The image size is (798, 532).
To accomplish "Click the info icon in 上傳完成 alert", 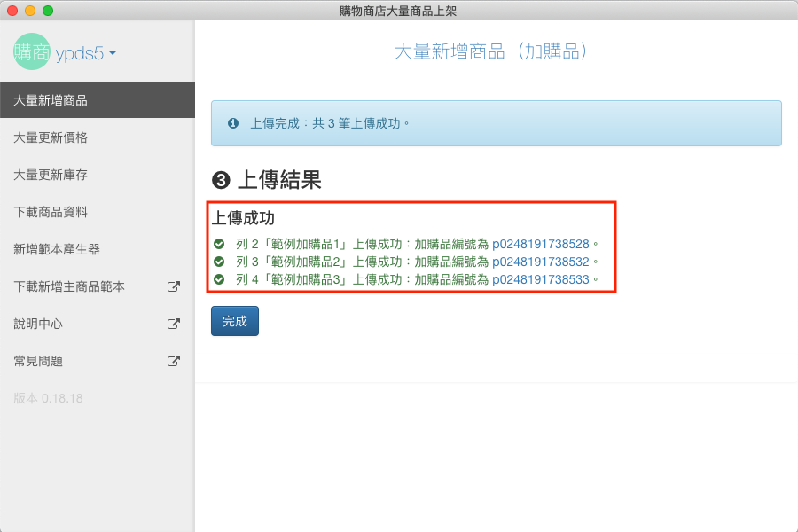I will click(x=233, y=123).
